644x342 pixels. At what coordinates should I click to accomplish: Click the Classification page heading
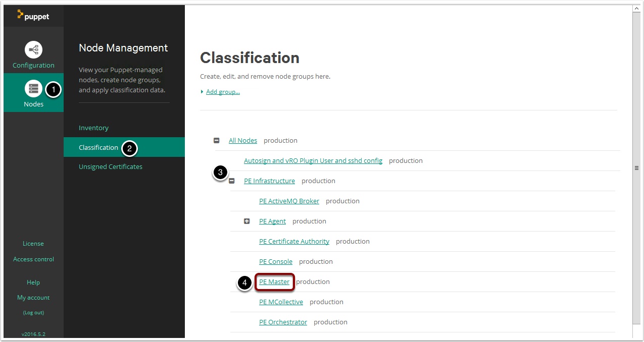click(250, 58)
